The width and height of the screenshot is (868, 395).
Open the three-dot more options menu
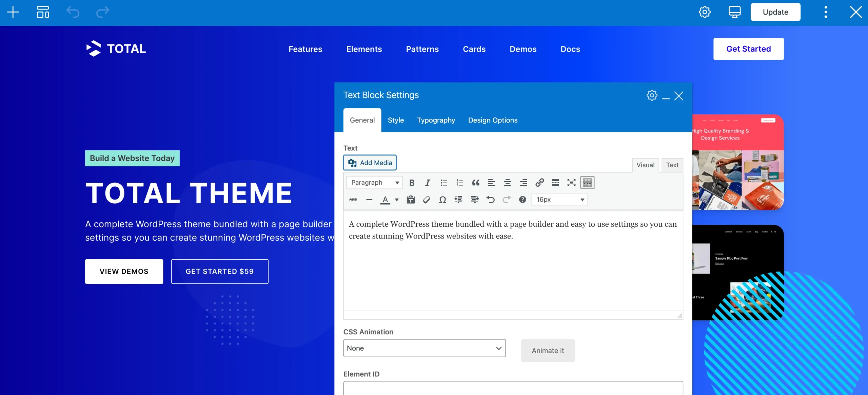click(x=826, y=12)
